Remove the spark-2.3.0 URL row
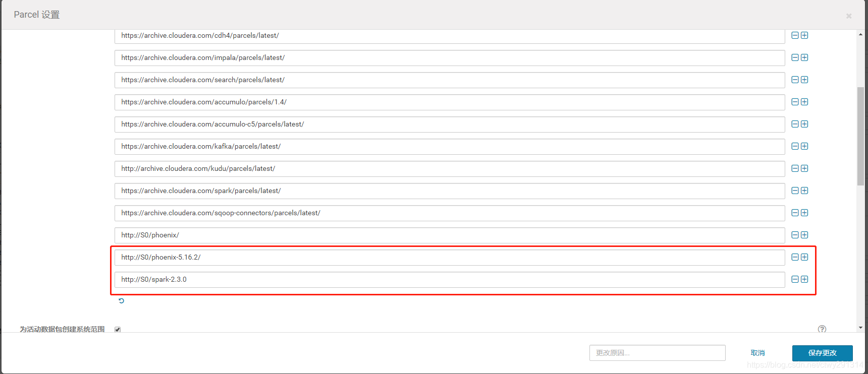The height and width of the screenshot is (374, 868). point(795,279)
